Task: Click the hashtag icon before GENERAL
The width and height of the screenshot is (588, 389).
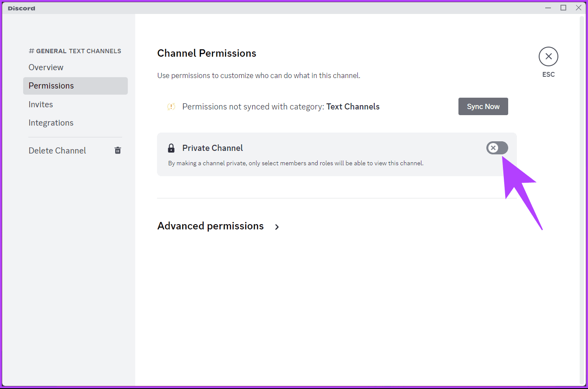Action: point(31,51)
